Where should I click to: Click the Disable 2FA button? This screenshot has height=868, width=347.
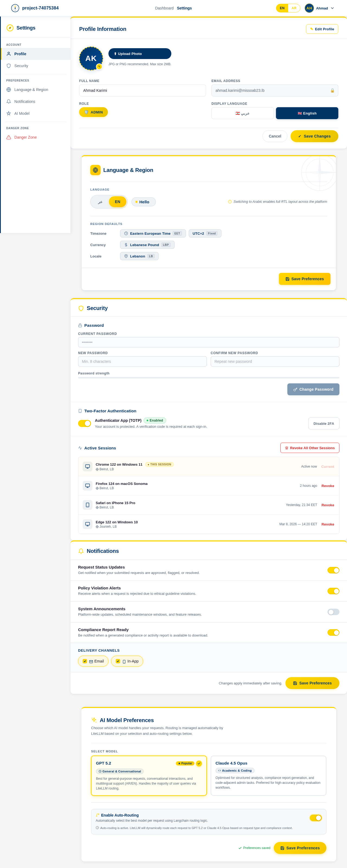click(323, 423)
